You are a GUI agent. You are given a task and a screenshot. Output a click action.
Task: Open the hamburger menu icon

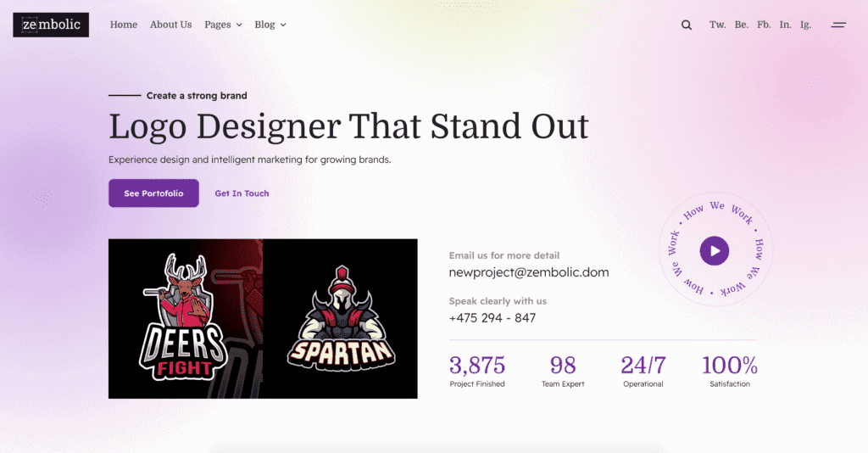point(838,25)
